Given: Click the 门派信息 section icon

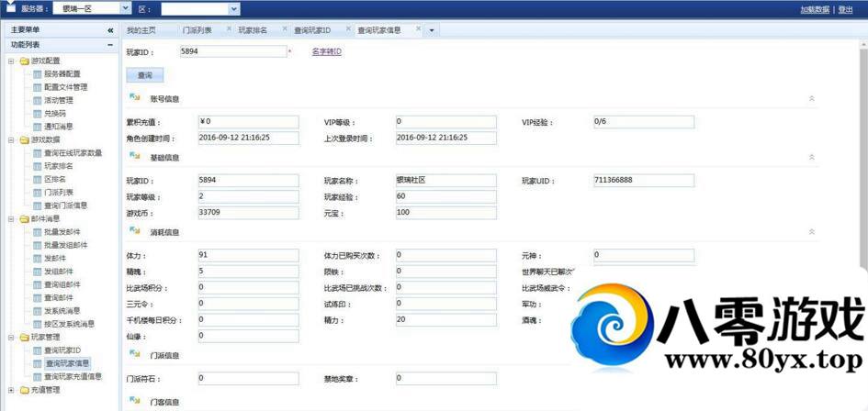Looking at the screenshot, I should tap(134, 353).
